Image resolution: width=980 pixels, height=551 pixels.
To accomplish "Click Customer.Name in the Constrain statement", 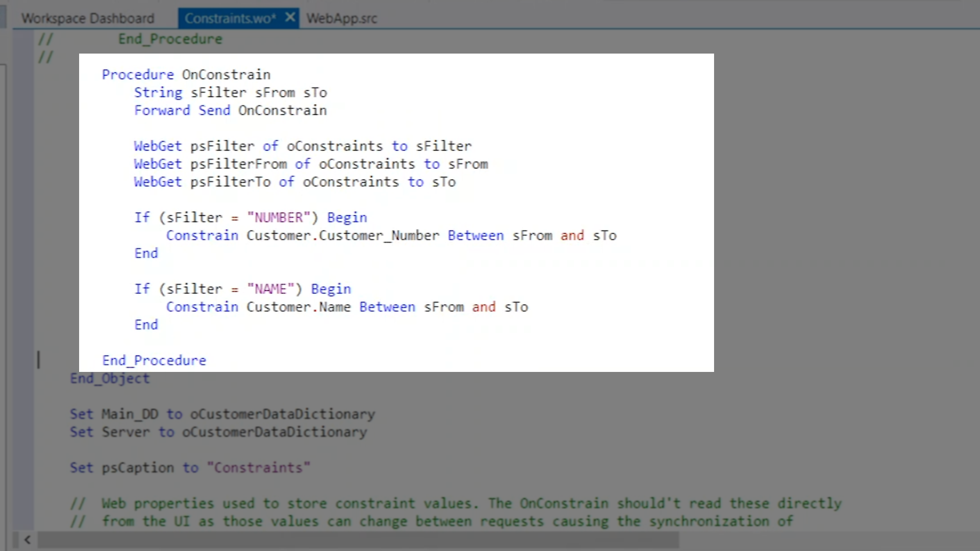I will point(299,307).
